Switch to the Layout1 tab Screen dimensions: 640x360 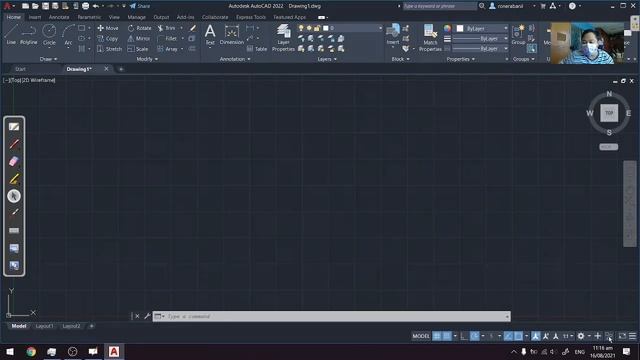(x=44, y=326)
